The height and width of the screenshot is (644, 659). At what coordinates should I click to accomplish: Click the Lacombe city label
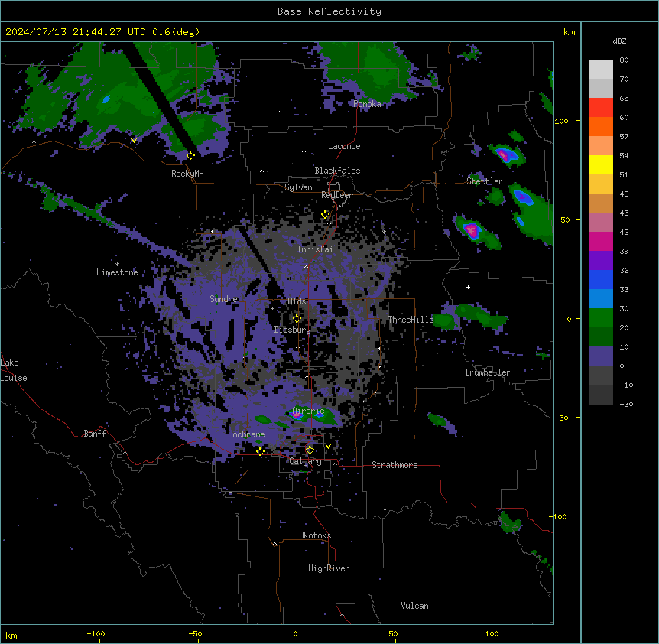pos(344,146)
